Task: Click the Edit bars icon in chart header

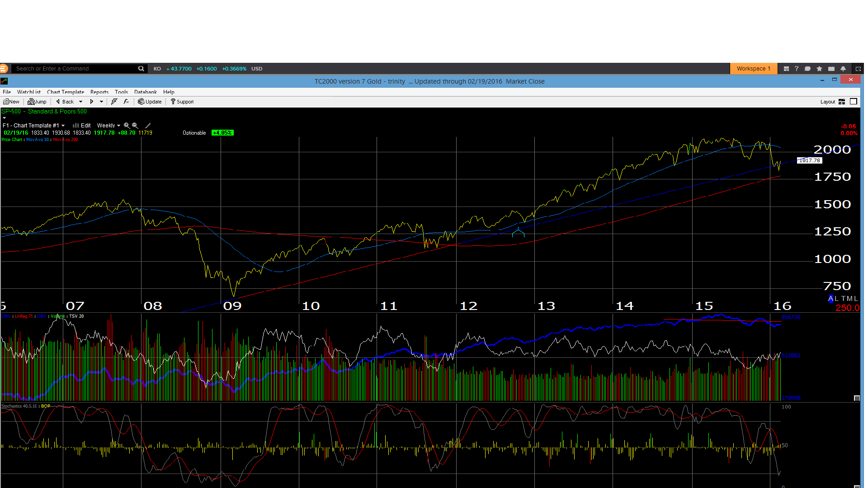Action: click(76, 126)
